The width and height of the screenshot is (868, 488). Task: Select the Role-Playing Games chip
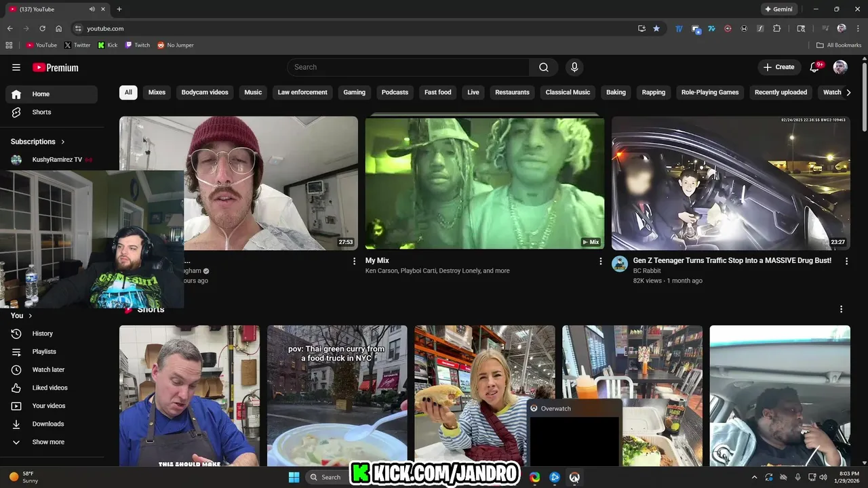pyautogui.click(x=710, y=92)
